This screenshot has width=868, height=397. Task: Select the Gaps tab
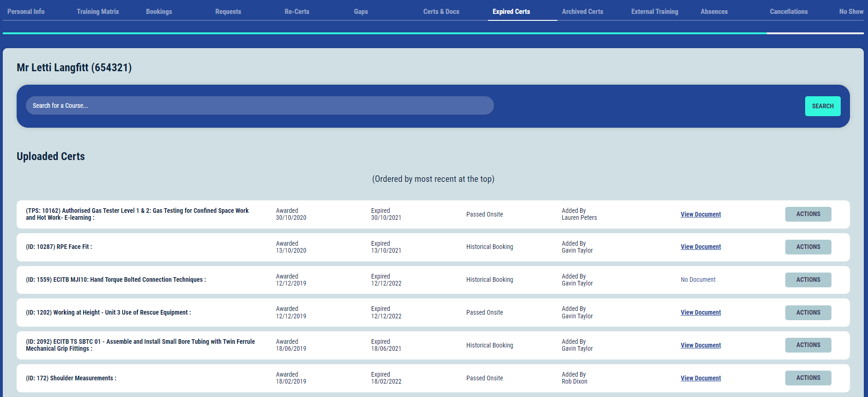pyautogui.click(x=361, y=12)
